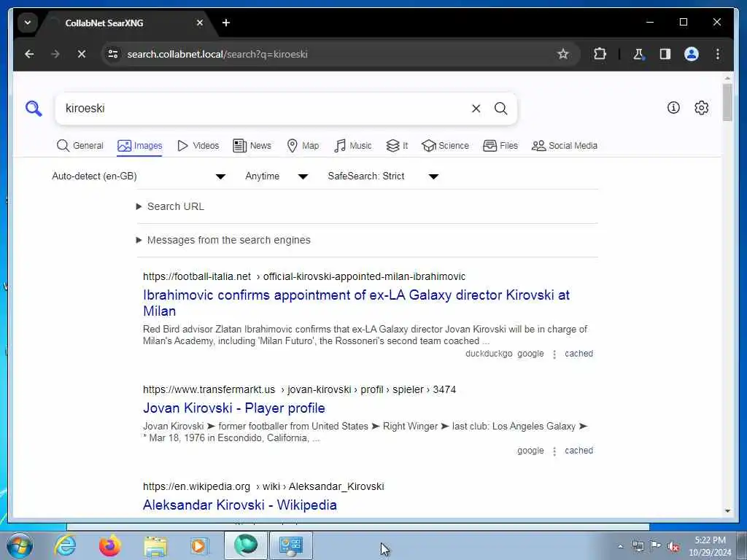Switch to the Social Media category
Image resolution: width=747 pixels, height=560 pixels.
pyautogui.click(x=565, y=146)
